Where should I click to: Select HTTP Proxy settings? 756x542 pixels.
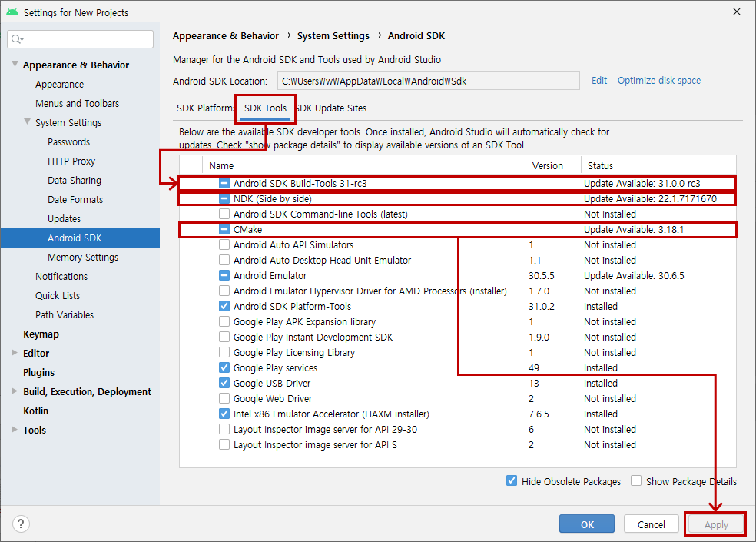point(71,161)
